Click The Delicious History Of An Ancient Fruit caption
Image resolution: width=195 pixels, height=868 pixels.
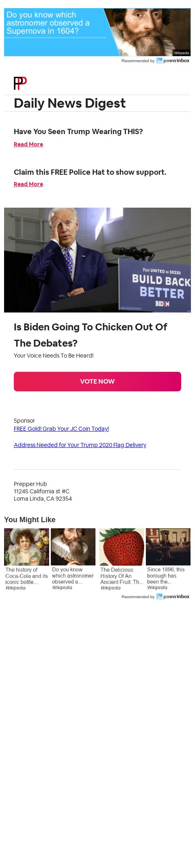122,576
